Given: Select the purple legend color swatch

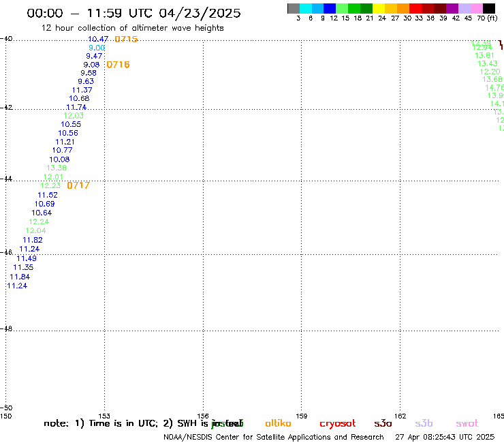Looking at the screenshot, I should click(452, 8).
